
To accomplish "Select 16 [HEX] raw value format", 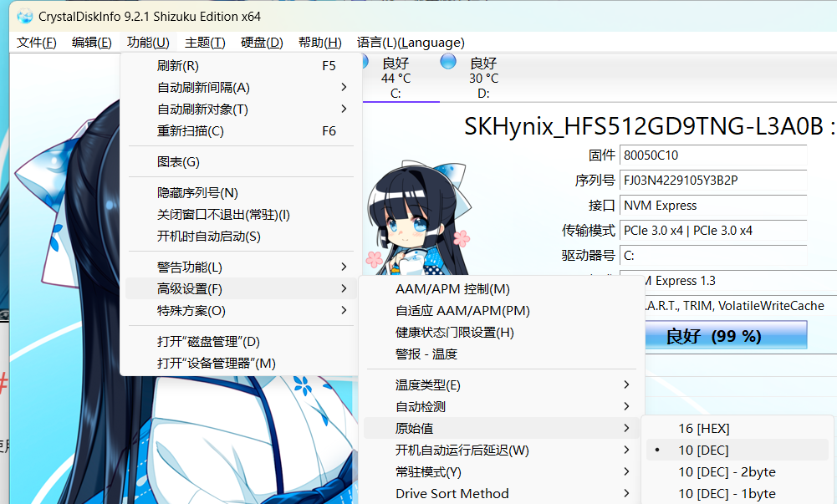I will tap(737, 428).
